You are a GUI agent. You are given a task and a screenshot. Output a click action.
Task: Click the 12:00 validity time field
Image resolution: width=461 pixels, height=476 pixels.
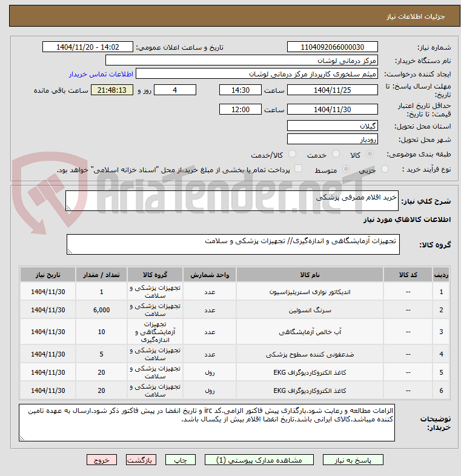tap(240, 109)
